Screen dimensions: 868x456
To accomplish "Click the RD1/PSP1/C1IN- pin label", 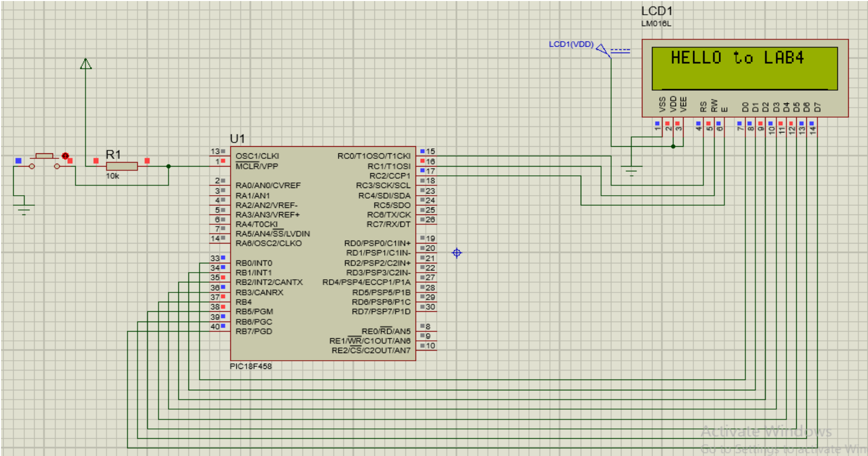I will [x=378, y=253].
